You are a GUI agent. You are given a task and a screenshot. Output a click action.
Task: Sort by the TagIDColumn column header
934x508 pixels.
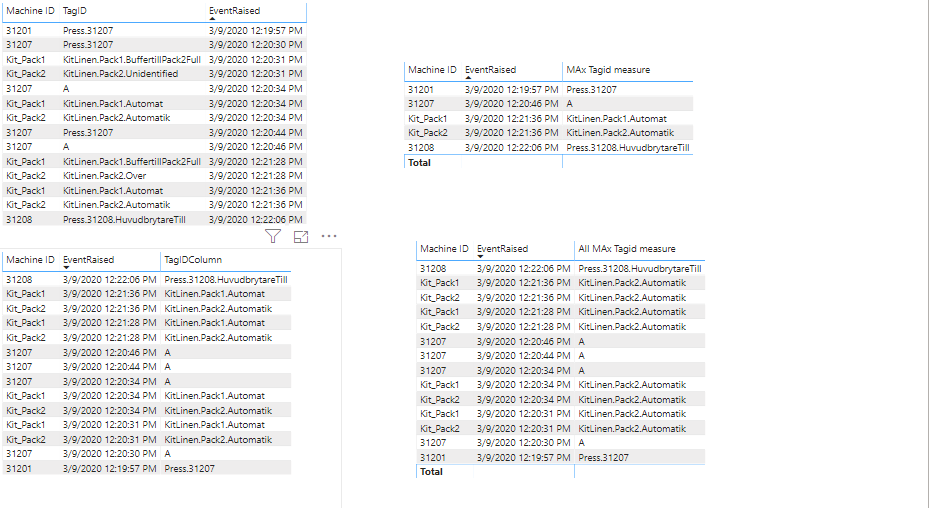[x=193, y=260]
